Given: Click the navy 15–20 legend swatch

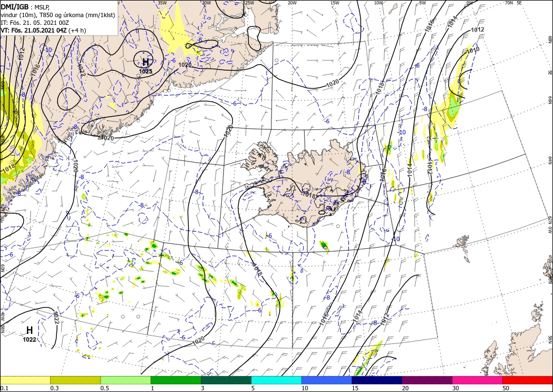Looking at the screenshot, I should (x=377, y=380).
